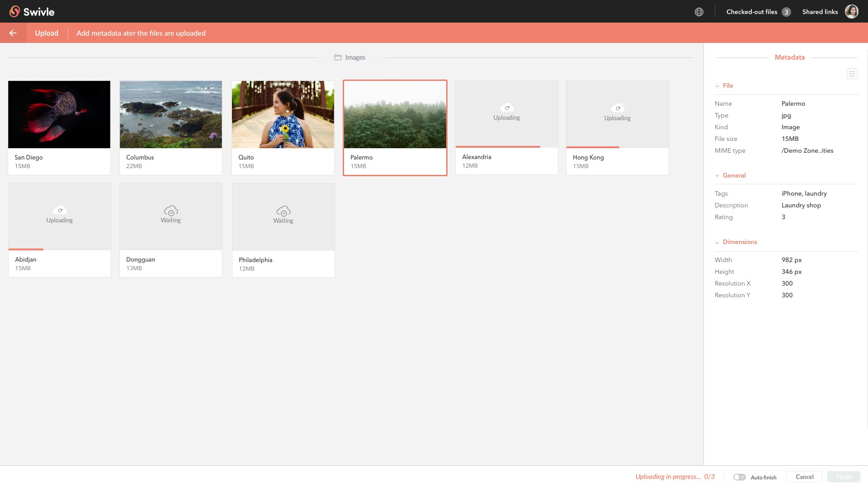Open Shared links

click(820, 12)
